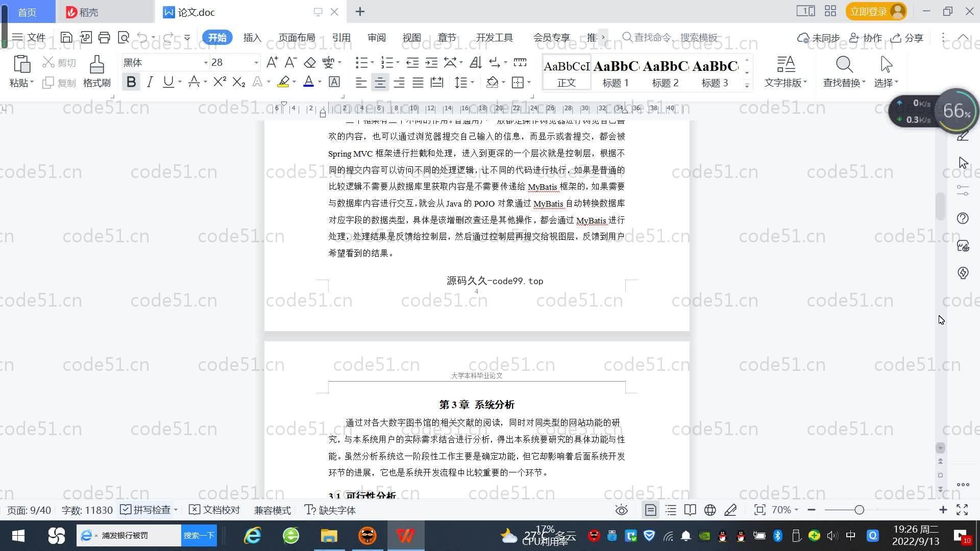Open line spacing dropdown
Viewport: 980px width, 551px height.
point(473,82)
